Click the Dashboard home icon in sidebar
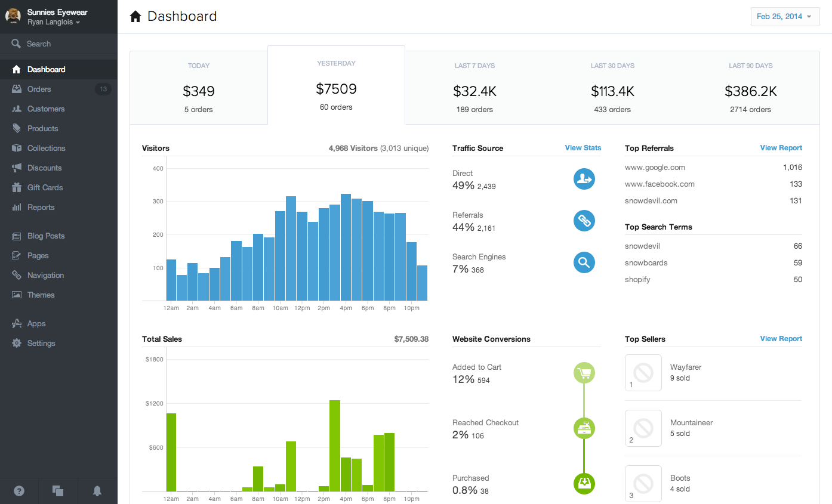This screenshot has height=504, width=832. tap(16, 69)
